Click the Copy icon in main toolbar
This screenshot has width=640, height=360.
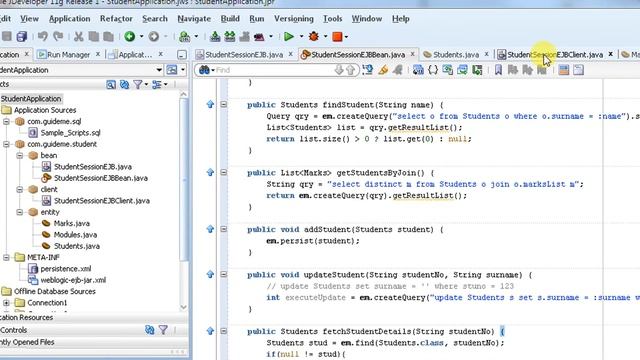93,37
